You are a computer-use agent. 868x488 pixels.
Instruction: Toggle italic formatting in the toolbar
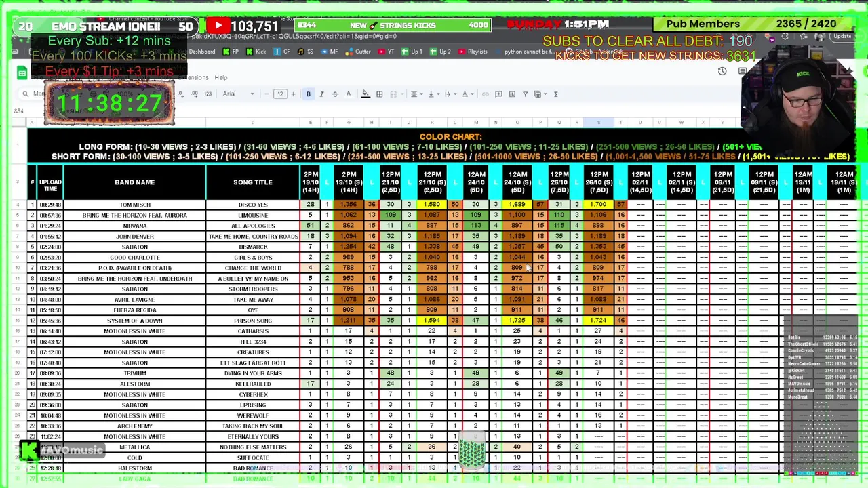point(321,94)
